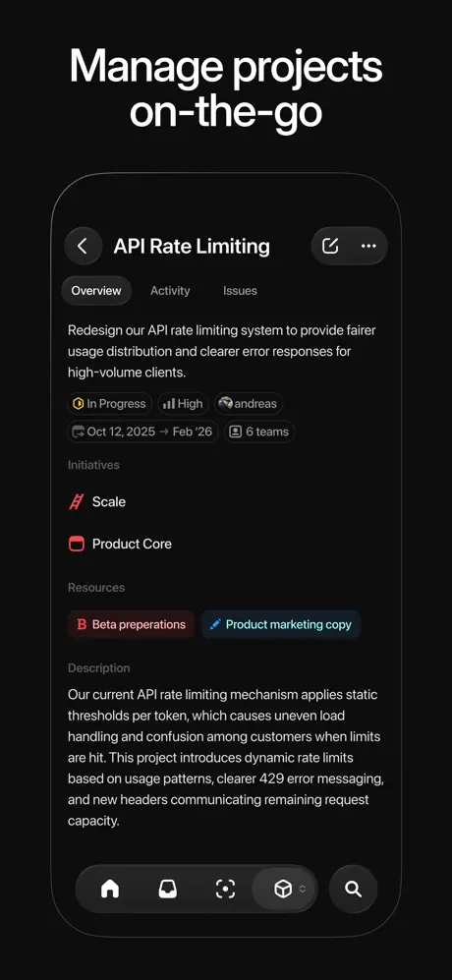Select the Scale initiative ladder icon
Screen dimensions: 452x980
point(77,502)
